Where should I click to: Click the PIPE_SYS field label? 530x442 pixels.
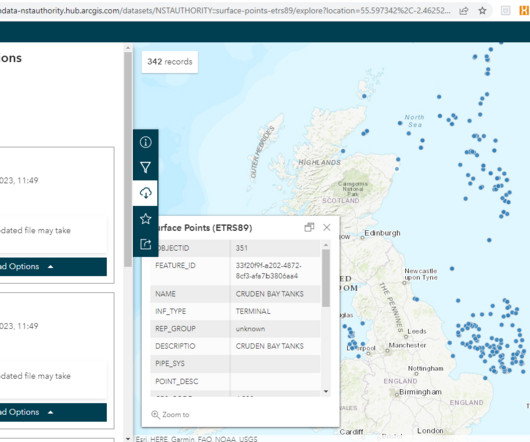pos(170,364)
